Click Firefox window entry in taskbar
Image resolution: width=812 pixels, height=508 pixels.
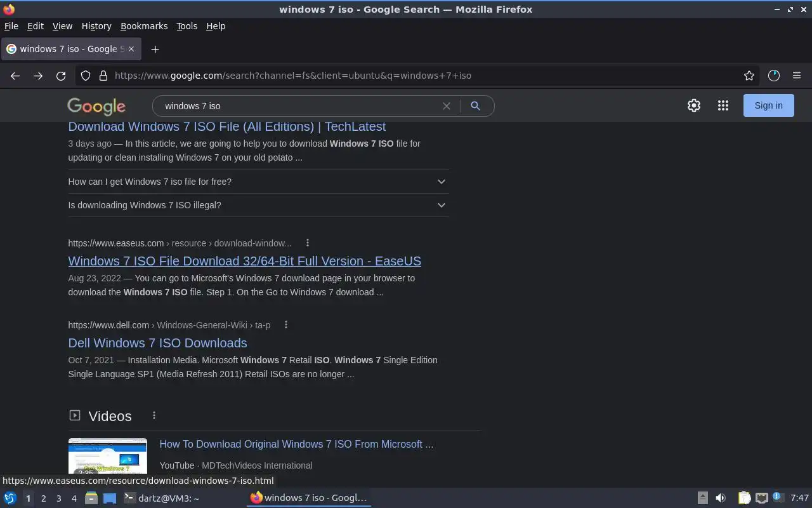pos(309,498)
